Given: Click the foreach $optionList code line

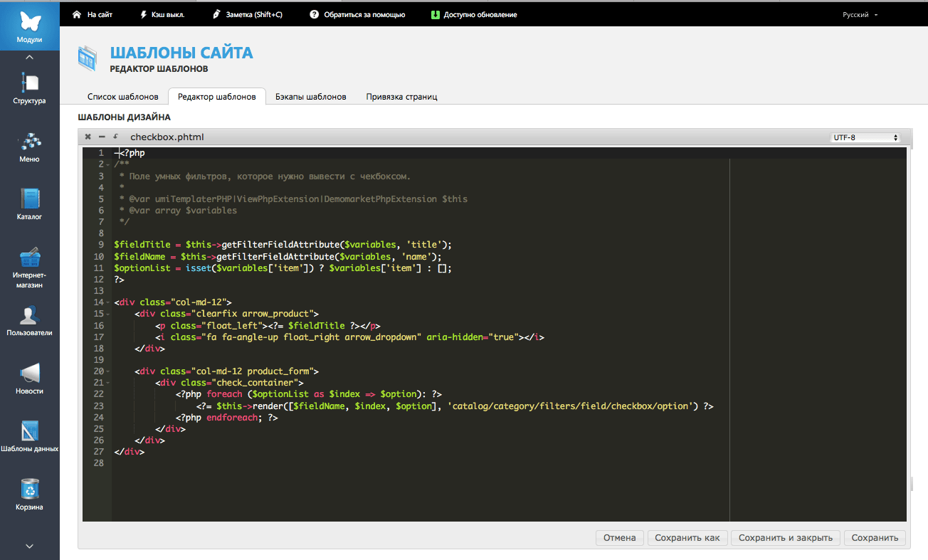Looking at the screenshot, I should [x=308, y=394].
